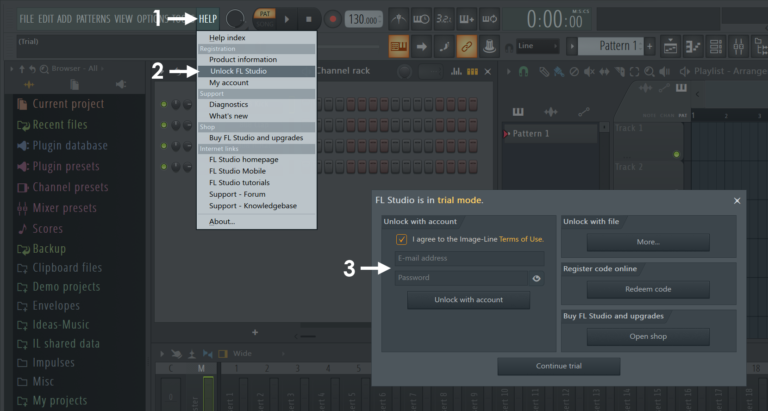This screenshot has width=768, height=411.
Task: Open the Piano roll view icon
Action: pos(693,47)
